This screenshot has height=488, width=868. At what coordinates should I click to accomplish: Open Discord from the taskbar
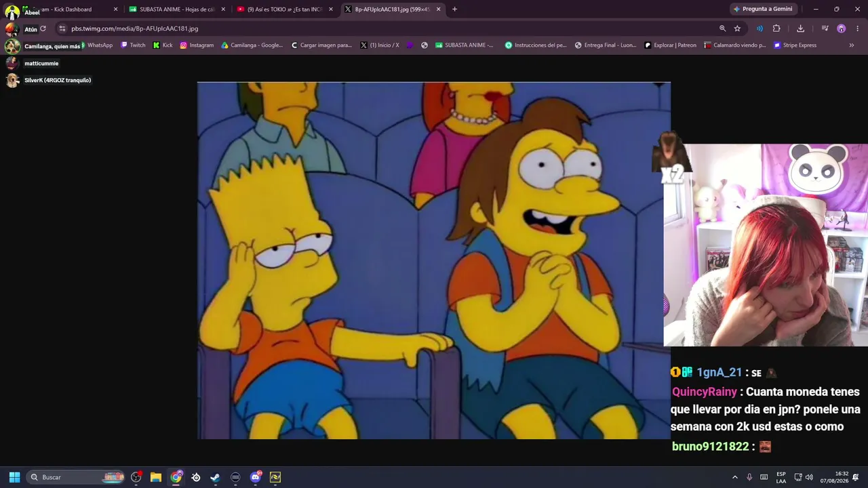click(x=256, y=477)
